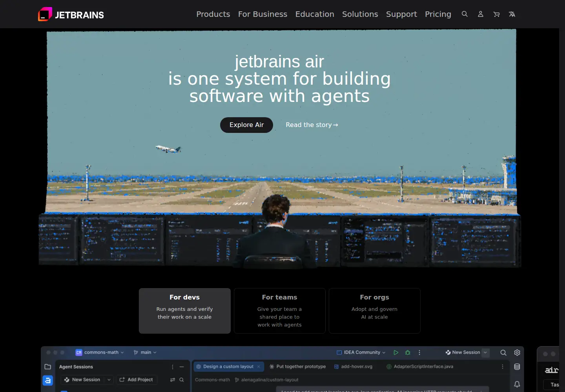Open the main branch dropdown
565x392 pixels.
(145, 352)
